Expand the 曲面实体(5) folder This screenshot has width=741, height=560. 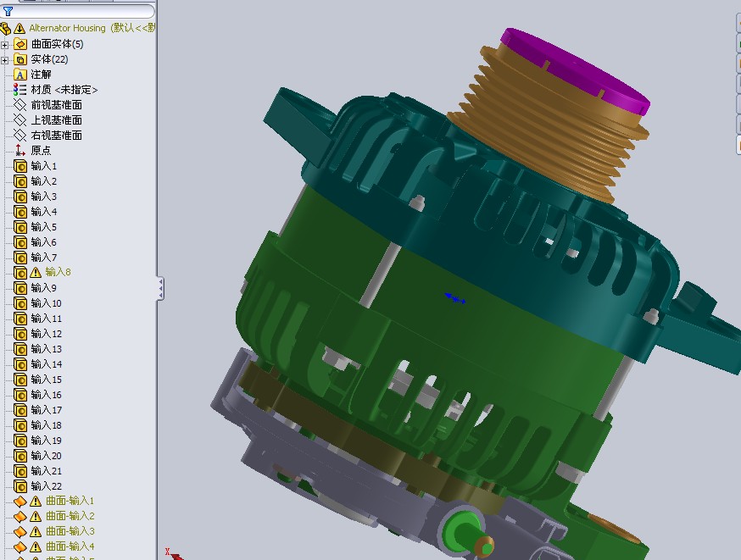click(x=5, y=45)
